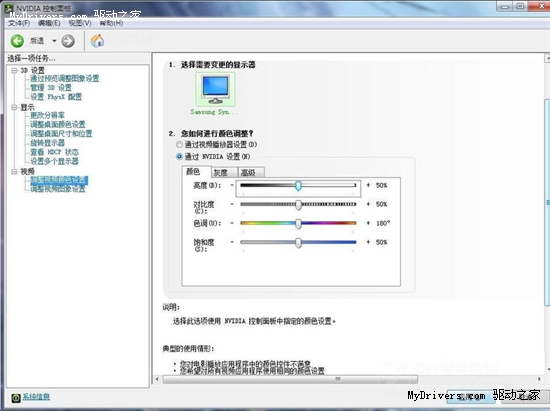This screenshot has height=411, width=550.
Task: Click the horizontal scrollbar thumb at bottom
Action: point(290,379)
